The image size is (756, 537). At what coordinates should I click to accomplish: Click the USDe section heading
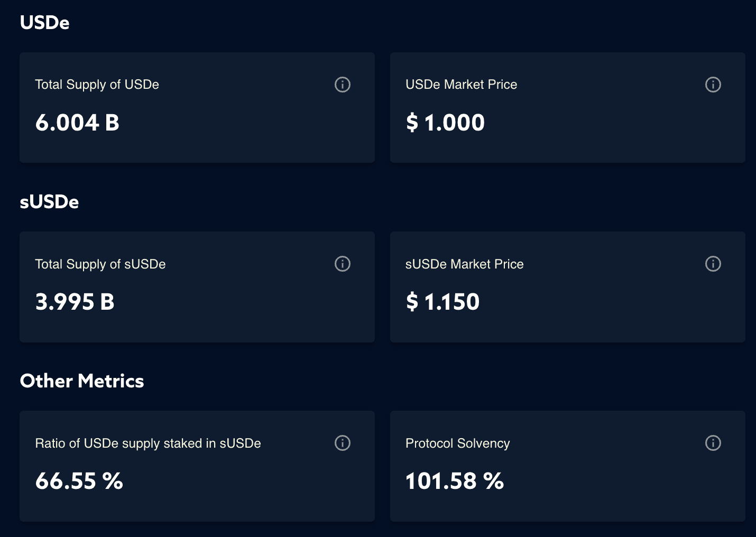click(x=44, y=23)
